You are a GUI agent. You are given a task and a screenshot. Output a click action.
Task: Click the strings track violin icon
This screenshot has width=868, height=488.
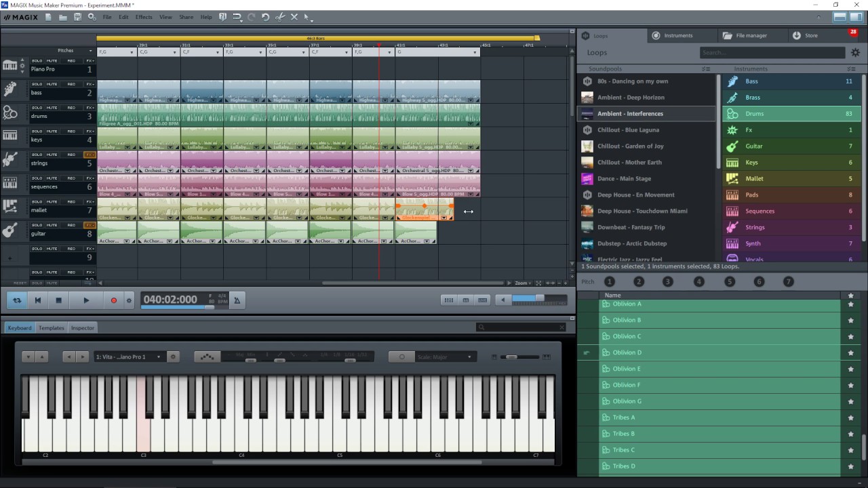pos(9,160)
